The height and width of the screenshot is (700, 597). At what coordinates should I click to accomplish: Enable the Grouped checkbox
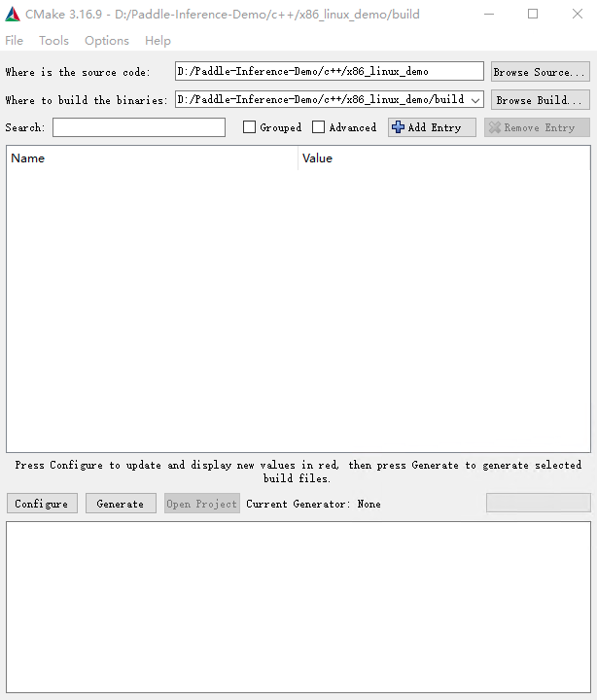[250, 127]
